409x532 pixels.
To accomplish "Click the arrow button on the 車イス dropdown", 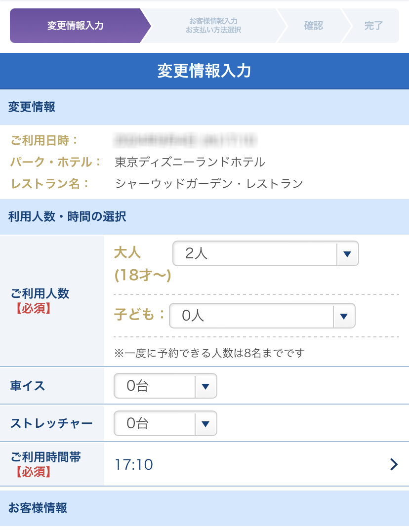I will pyautogui.click(x=206, y=386).
